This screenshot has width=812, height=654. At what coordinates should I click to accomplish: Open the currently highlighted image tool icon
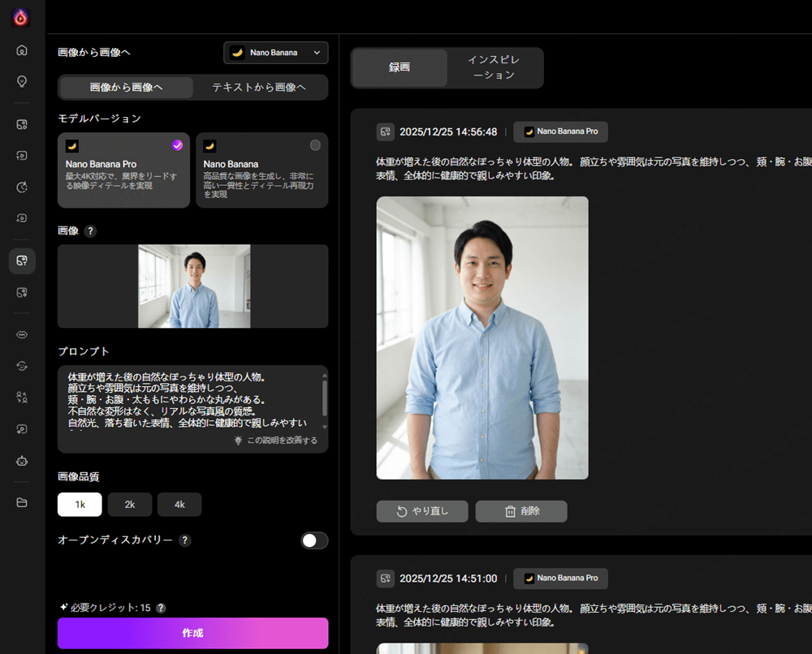22,260
